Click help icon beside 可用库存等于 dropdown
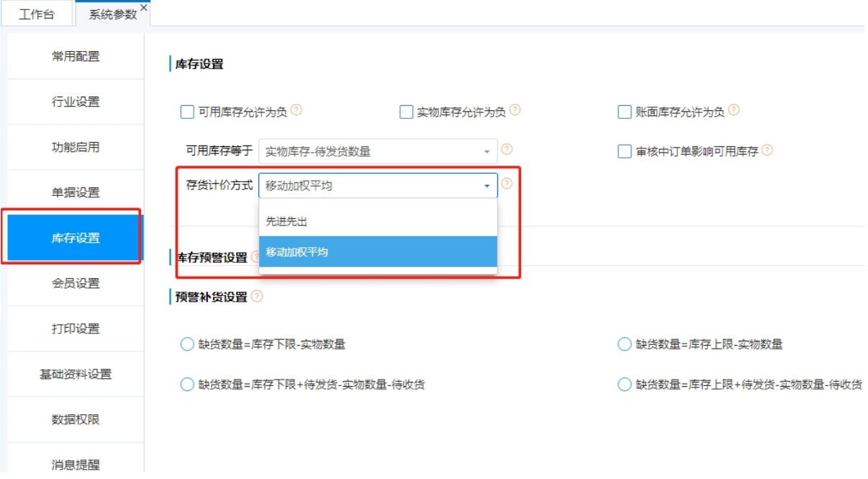Screen dimensions: 868x479 click(507, 150)
